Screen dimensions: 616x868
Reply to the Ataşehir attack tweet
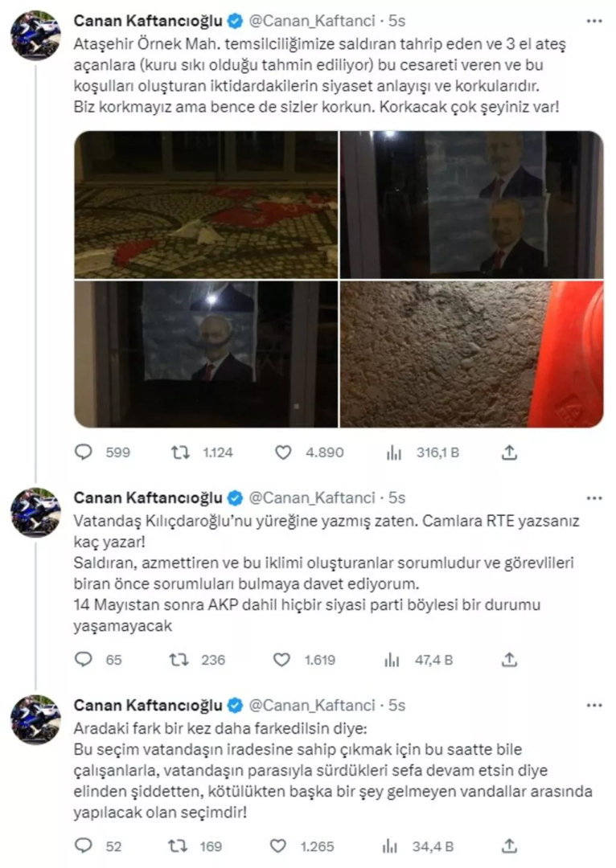[84, 452]
